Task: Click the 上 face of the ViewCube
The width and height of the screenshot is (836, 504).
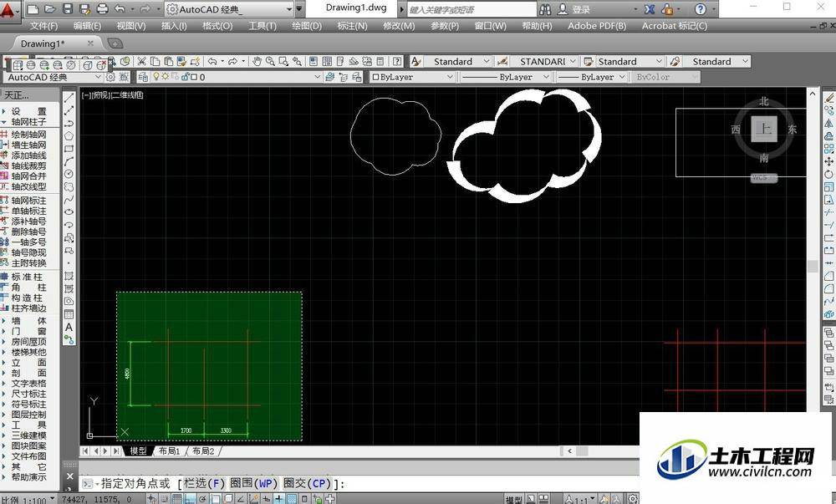Action: [764, 129]
